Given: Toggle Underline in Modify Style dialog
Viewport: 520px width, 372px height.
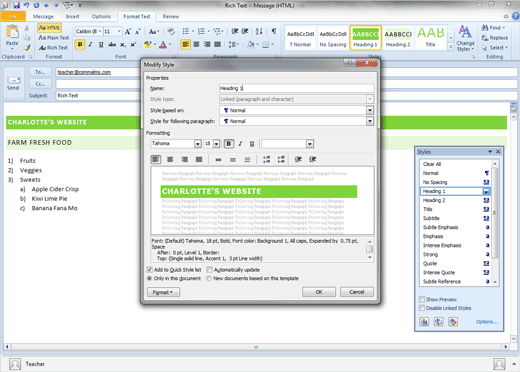Looking at the screenshot, I should click(252, 144).
